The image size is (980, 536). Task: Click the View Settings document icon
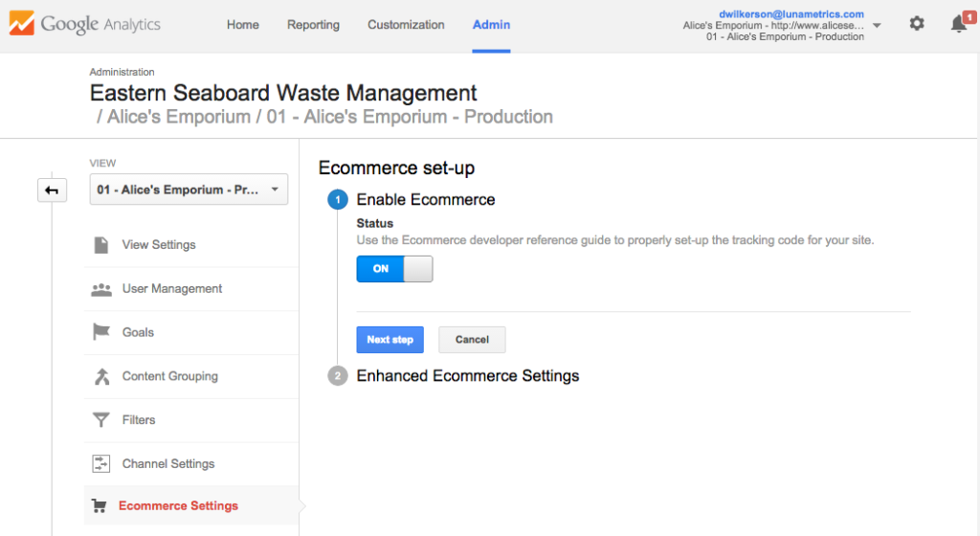tap(100, 245)
